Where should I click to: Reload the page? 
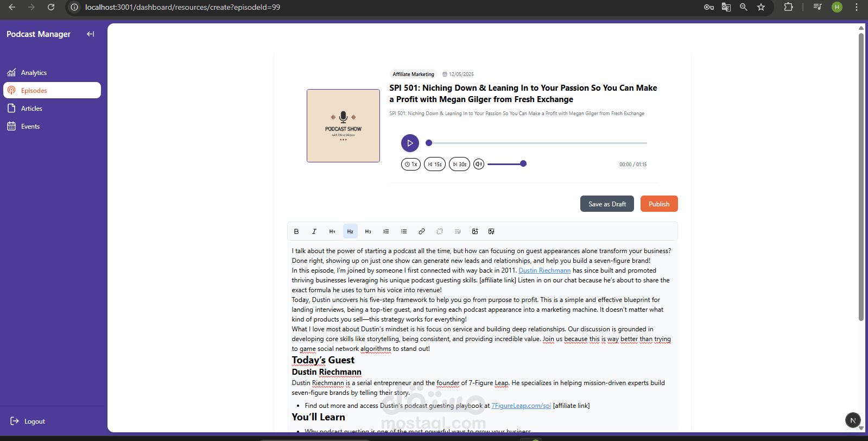(x=51, y=7)
